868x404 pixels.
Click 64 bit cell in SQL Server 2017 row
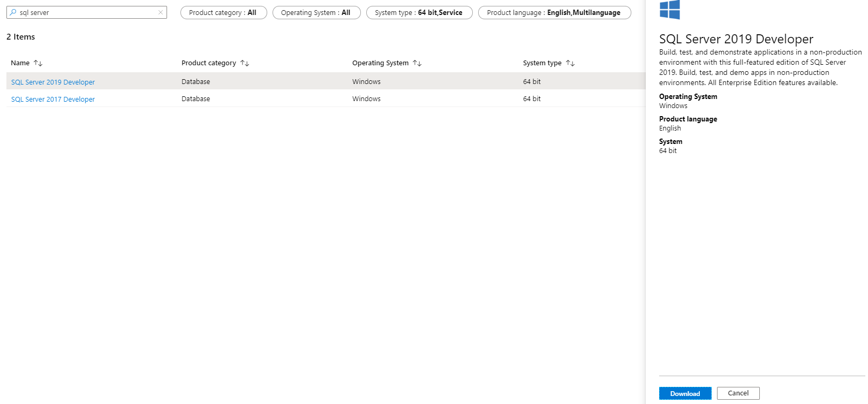(532, 99)
